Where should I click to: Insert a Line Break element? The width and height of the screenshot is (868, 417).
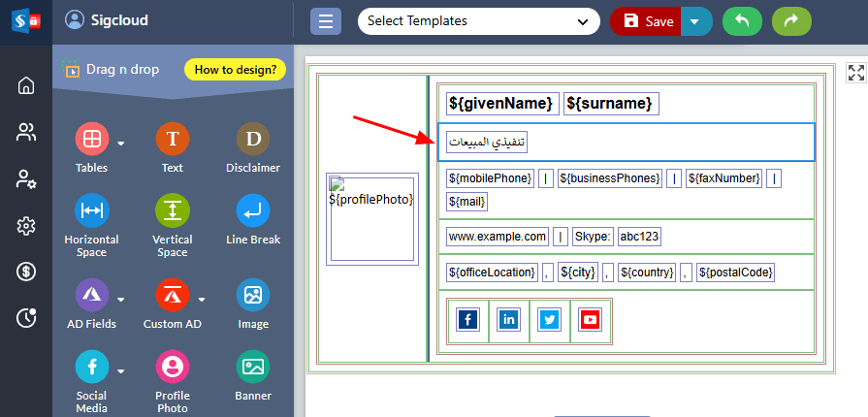[x=252, y=211]
